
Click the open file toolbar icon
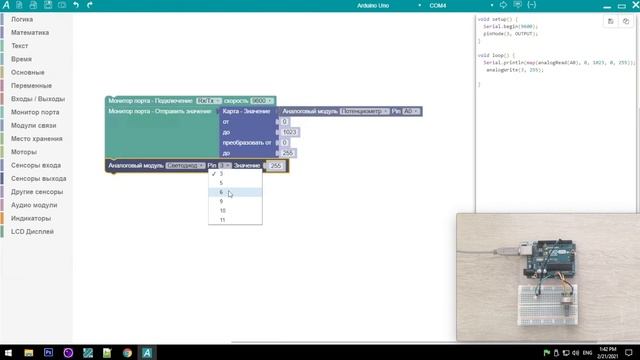point(33,5)
